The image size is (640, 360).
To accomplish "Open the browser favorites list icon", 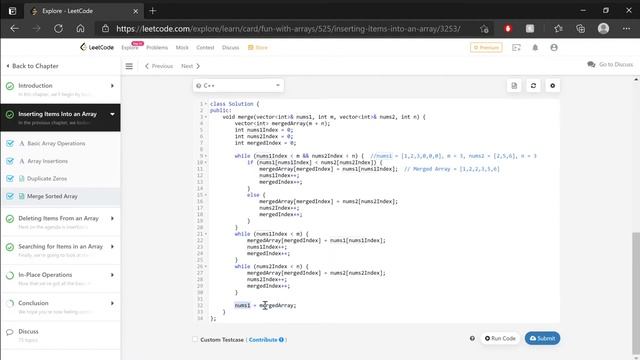I will click(558, 29).
